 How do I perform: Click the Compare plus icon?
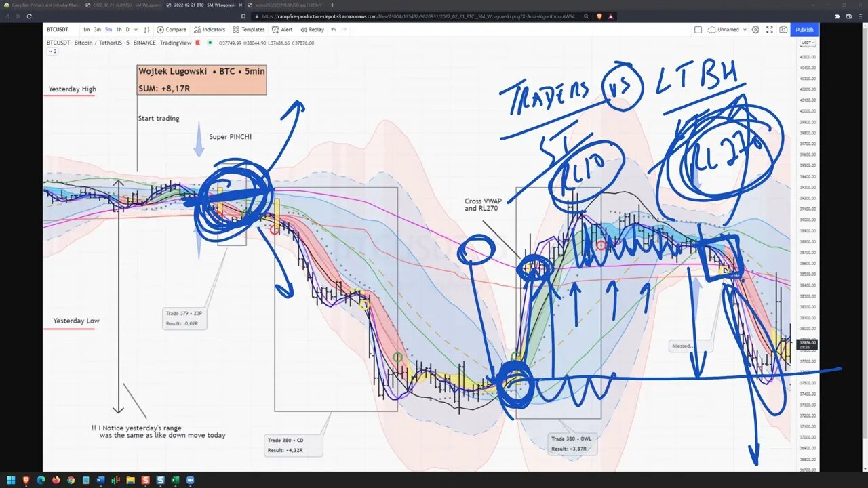click(x=160, y=30)
